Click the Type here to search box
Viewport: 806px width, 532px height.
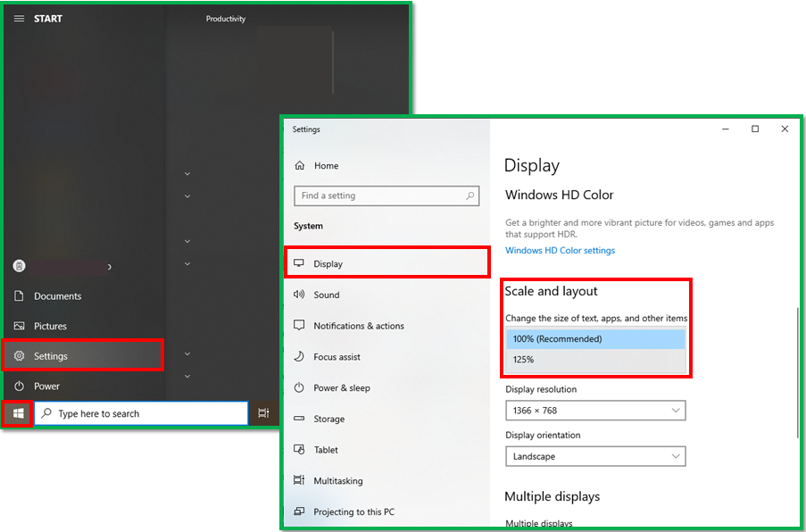point(141,413)
